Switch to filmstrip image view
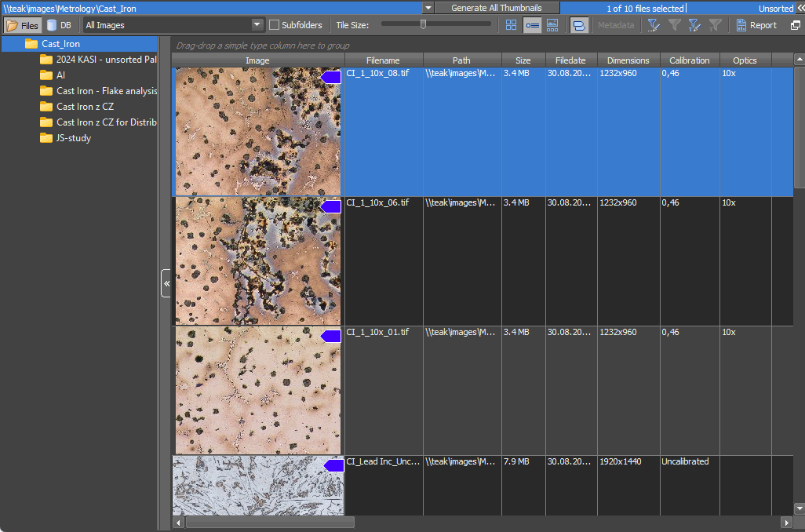 [552, 24]
